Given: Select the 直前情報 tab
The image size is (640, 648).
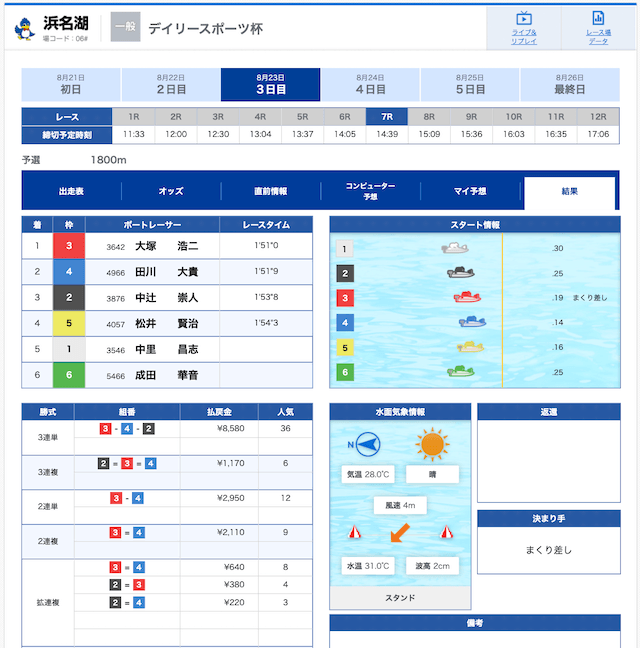Looking at the screenshot, I should [271, 191].
